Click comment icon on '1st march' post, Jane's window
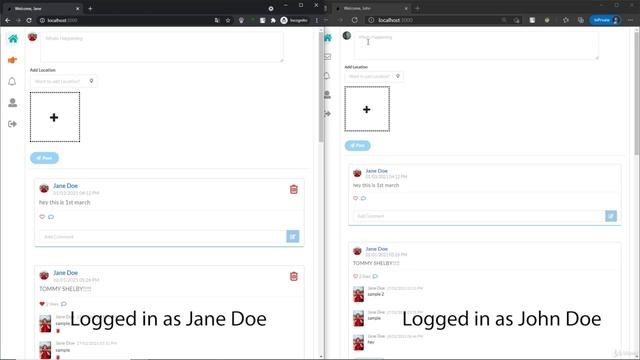640x360 pixels. 51,217
